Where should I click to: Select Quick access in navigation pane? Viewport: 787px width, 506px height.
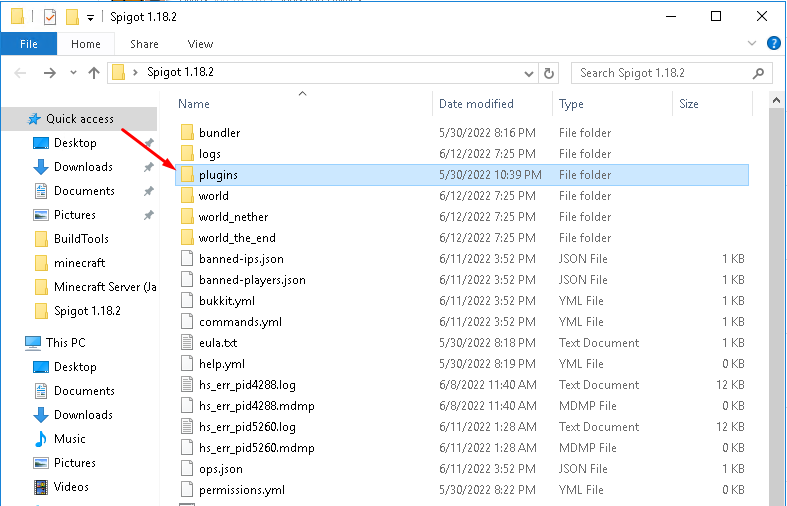pyautogui.click(x=80, y=119)
